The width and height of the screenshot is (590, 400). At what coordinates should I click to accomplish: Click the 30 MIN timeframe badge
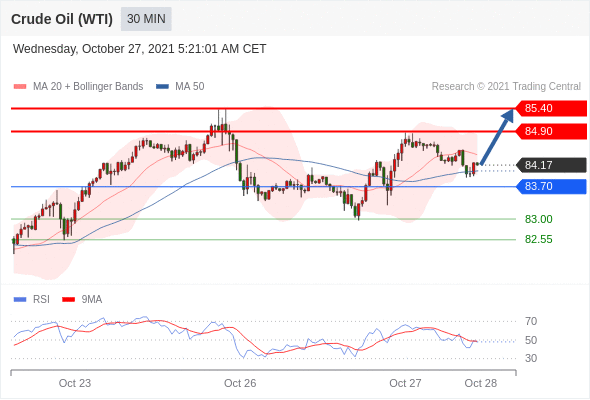(x=146, y=19)
